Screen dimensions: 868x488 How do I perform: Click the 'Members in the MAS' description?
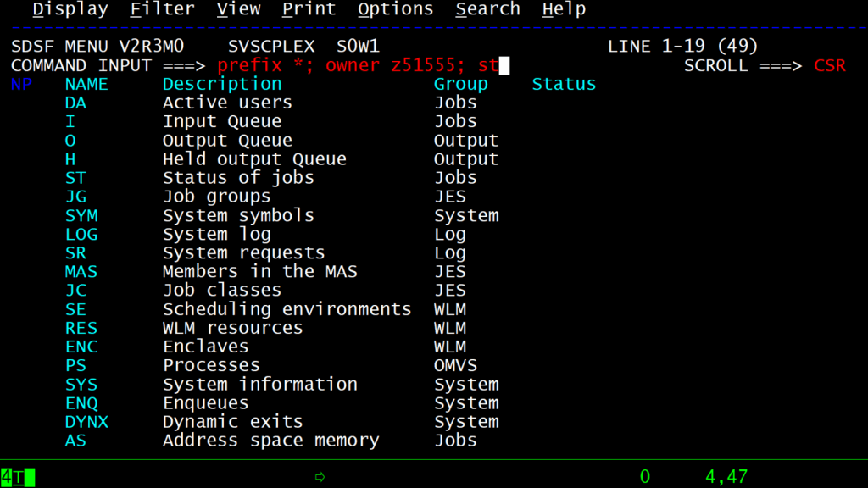(260, 272)
